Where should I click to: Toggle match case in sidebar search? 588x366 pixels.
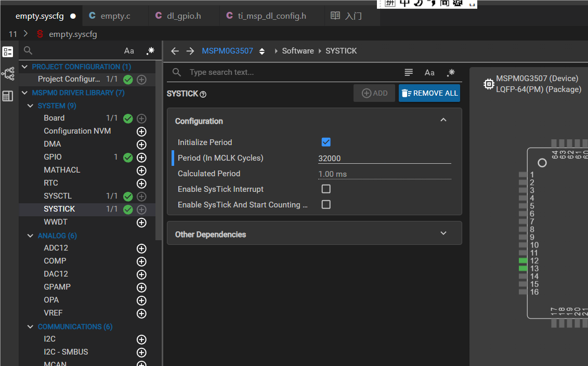129,50
